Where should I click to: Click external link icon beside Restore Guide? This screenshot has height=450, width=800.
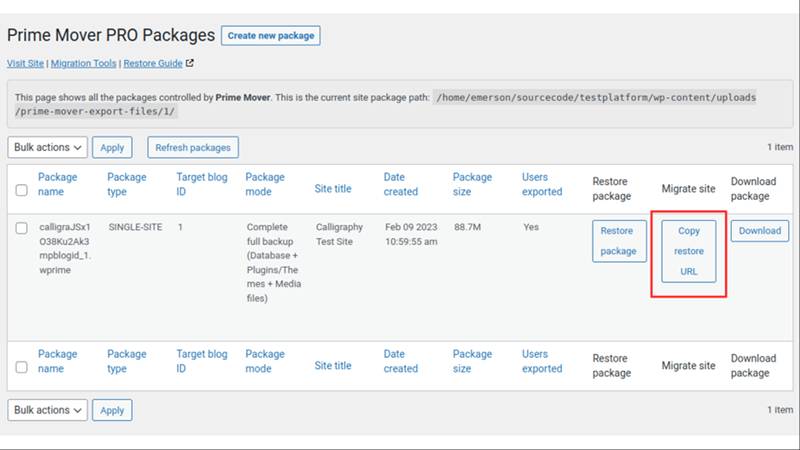pyautogui.click(x=190, y=63)
